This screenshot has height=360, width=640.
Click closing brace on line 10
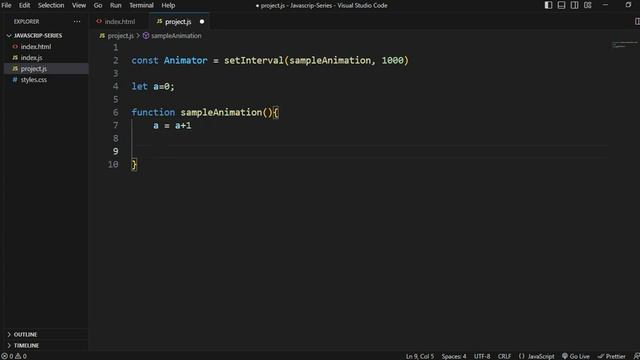(x=134, y=164)
